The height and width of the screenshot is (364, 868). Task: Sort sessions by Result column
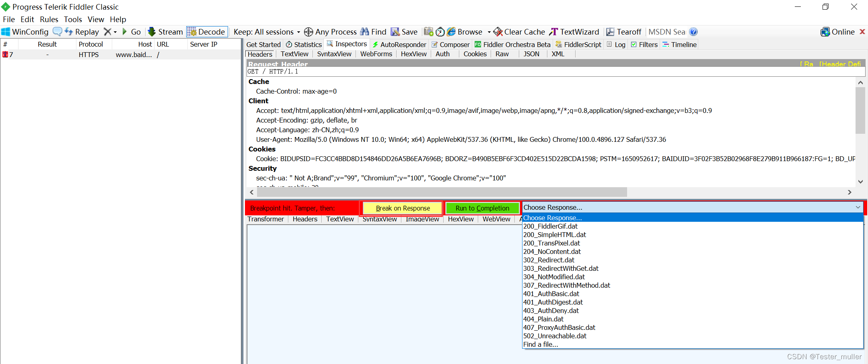pyautogui.click(x=47, y=44)
